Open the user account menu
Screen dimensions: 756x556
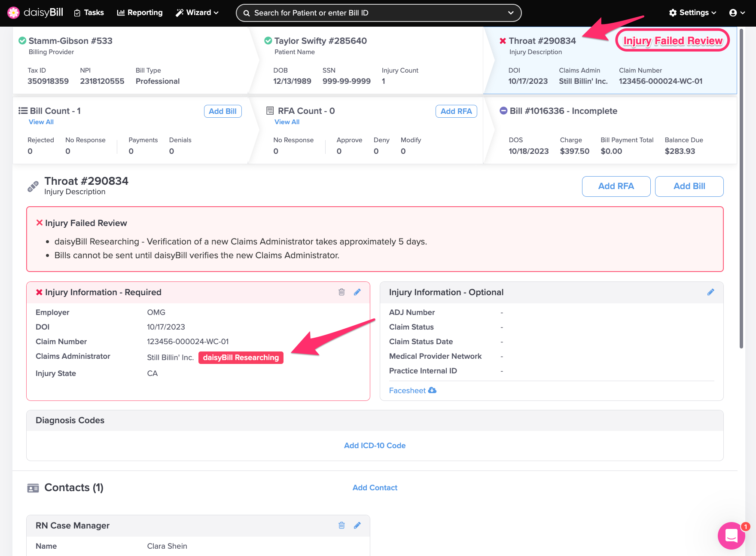tap(737, 13)
